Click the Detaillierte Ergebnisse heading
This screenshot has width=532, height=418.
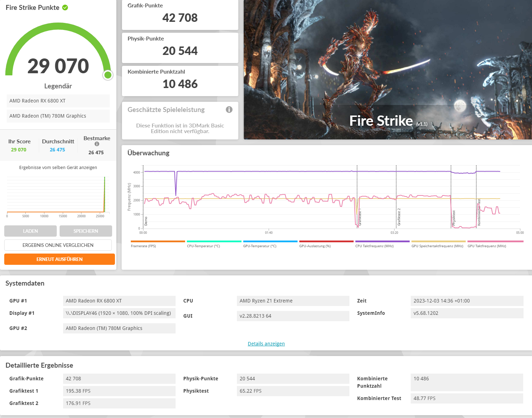coord(39,365)
